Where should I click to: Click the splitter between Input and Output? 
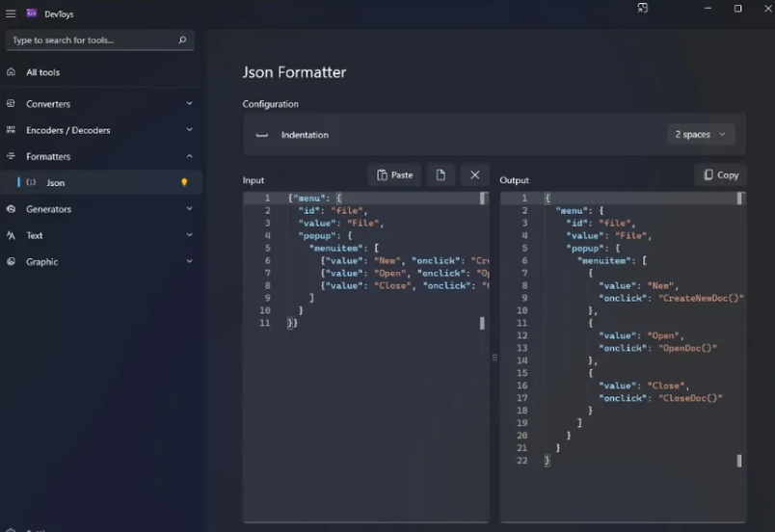pyautogui.click(x=494, y=358)
